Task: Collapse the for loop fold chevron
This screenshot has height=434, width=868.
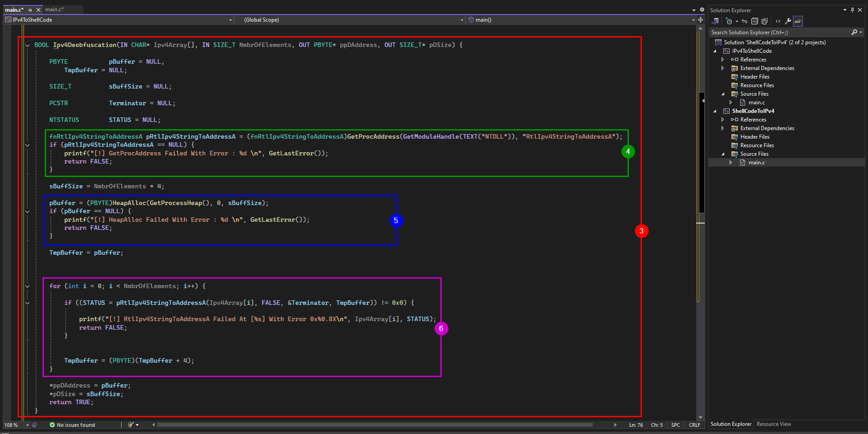Action: tap(28, 286)
